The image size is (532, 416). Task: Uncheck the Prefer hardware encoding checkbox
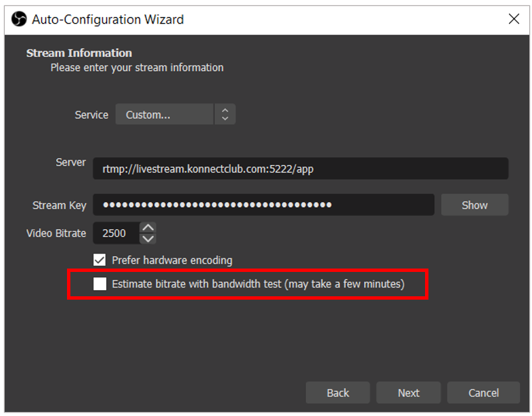[x=100, y=260]
